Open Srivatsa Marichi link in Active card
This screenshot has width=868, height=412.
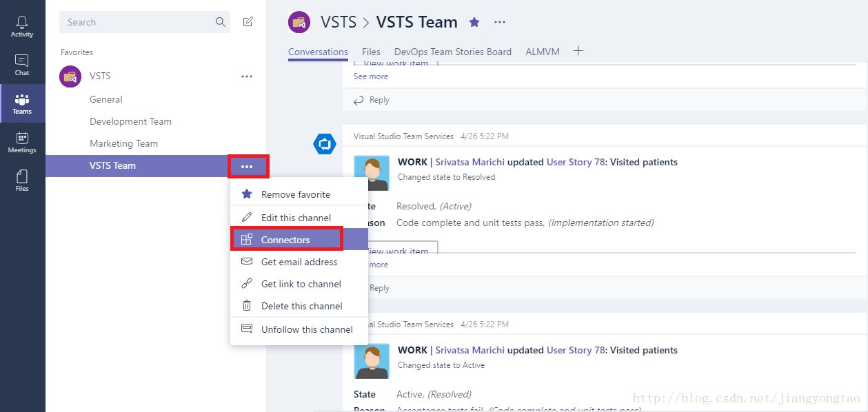pyautogui.click(x=470, y=351)
